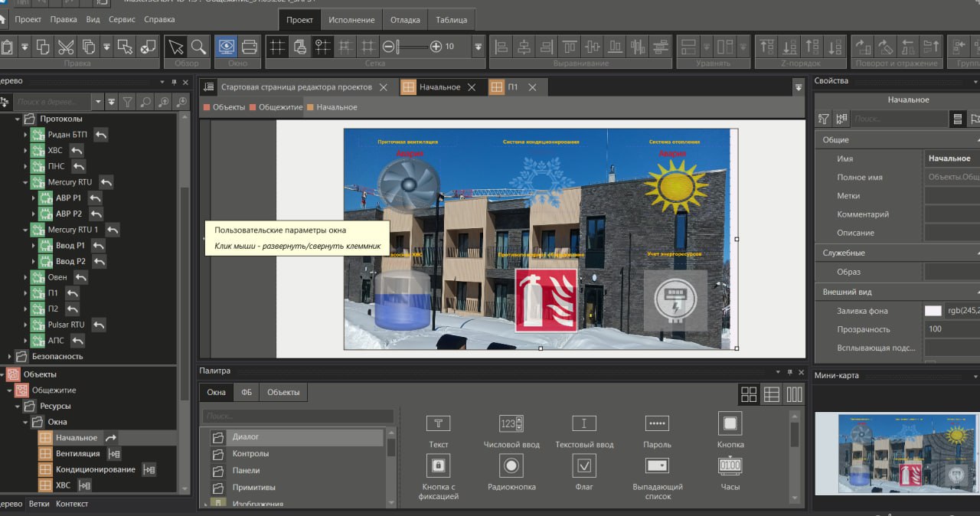Image resolution: width=980 pixels, height=516 pixels.
Task: Close the Стартовая страница редактора проектов tab
Action: coord(384,87)
